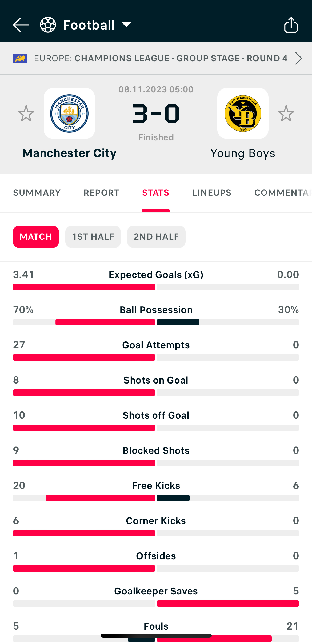
Task: Open the Lineups tab
Action: coord(212,193)
